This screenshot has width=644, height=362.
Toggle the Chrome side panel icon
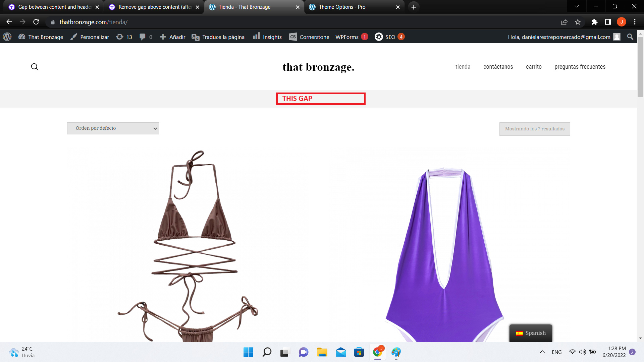(x=608, y=22)
